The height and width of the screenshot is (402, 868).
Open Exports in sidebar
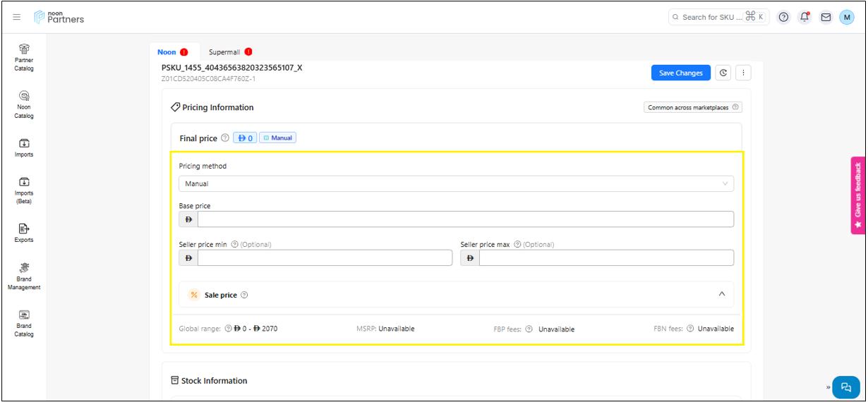[x=24, y=233]
